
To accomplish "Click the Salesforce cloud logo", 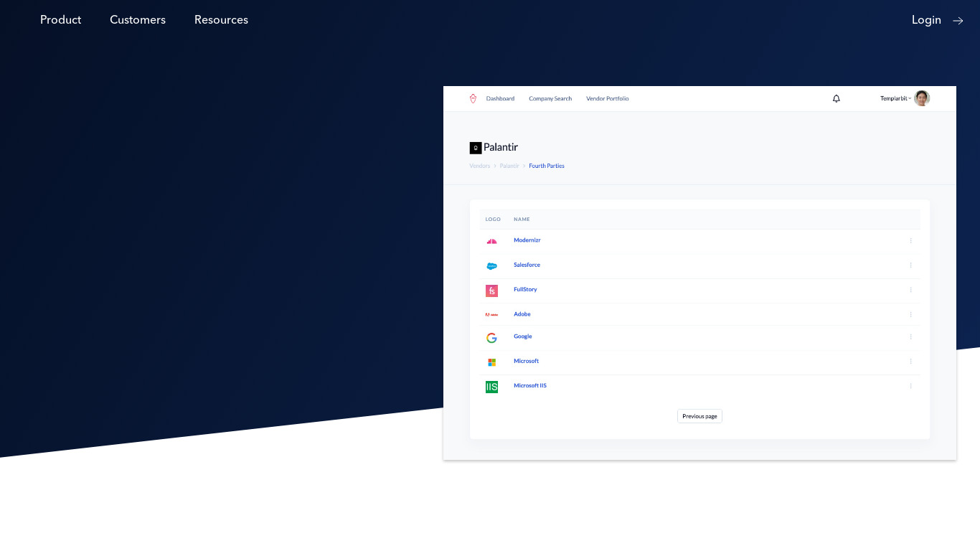I will click(491, 265).
